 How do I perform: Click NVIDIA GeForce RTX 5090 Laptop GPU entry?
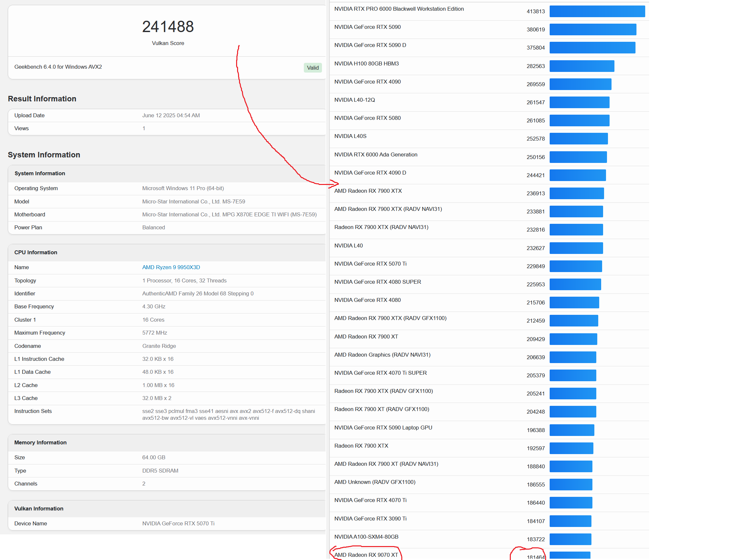point(383,428)
